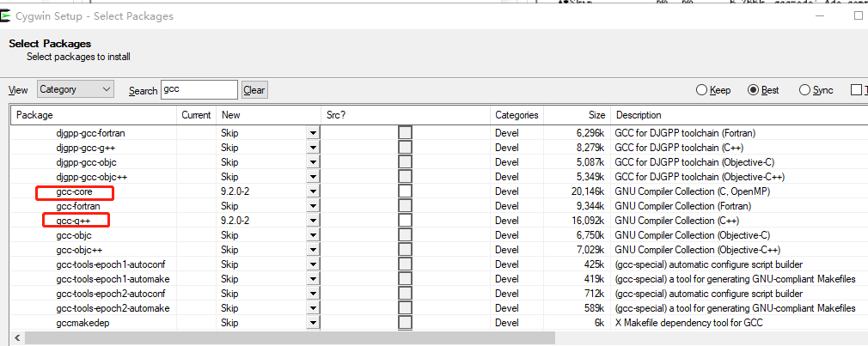Click the Search text field
868x346 pixels.
click(199, 89)
